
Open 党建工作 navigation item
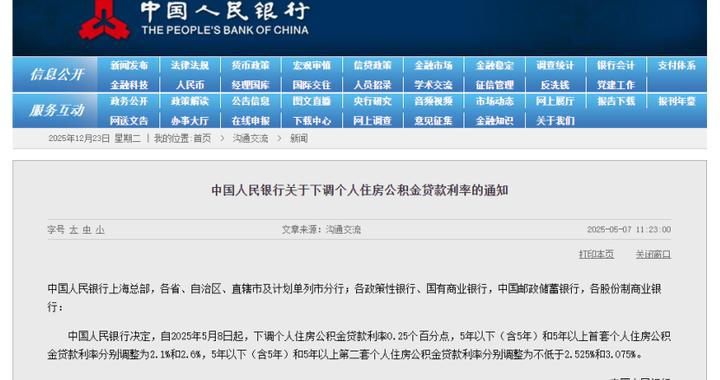click(x=616, y=85)
